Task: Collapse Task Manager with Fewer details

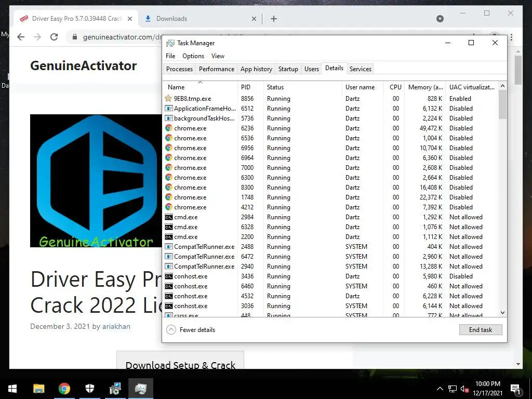Action: pyautogui.click(x=191, y=329)
